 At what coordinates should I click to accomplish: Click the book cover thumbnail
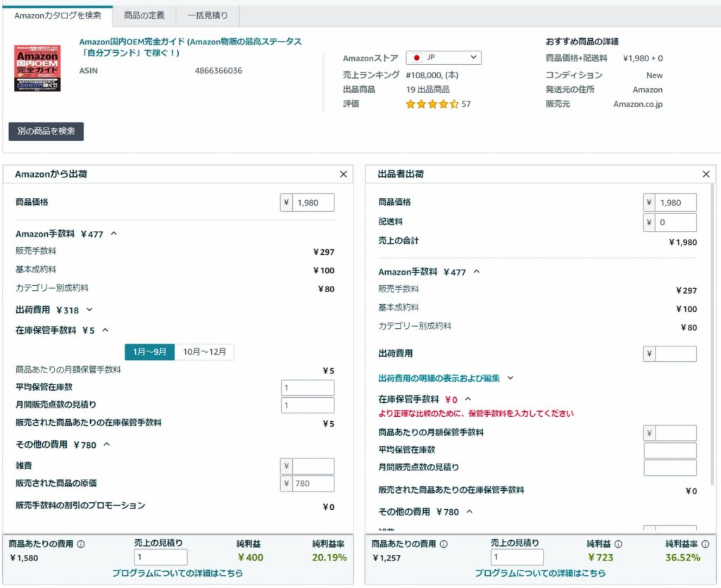(37, 68)
